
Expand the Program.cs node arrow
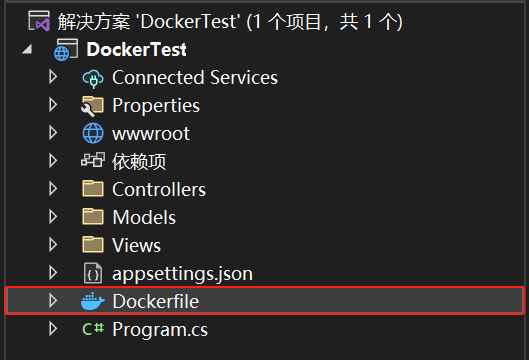(53, 329)
